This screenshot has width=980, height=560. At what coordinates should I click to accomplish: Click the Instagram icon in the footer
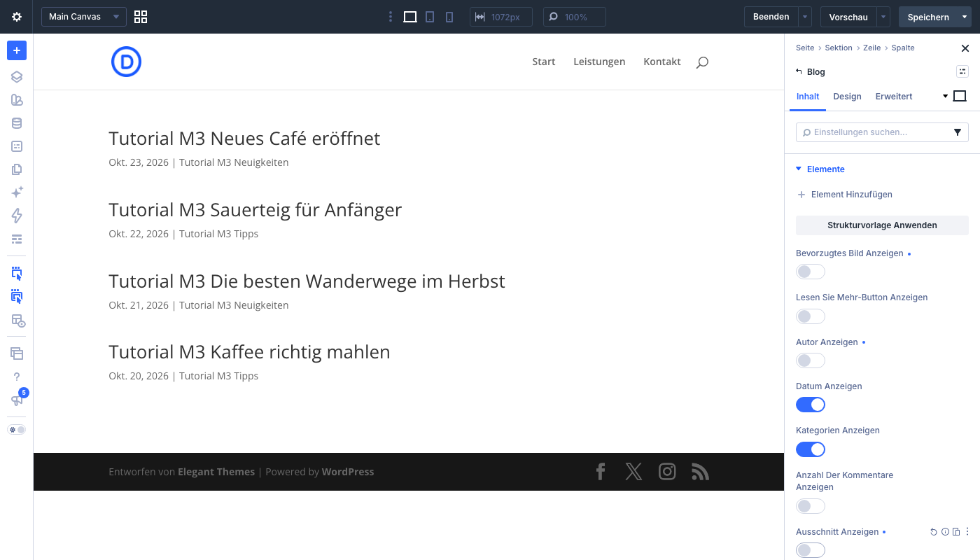point(667,472)
